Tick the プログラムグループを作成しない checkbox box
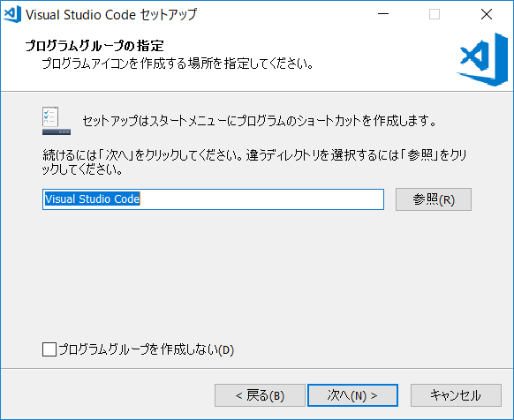Viewport: 514px width, 420px height. pyautogui.click(x=49, y=349)
